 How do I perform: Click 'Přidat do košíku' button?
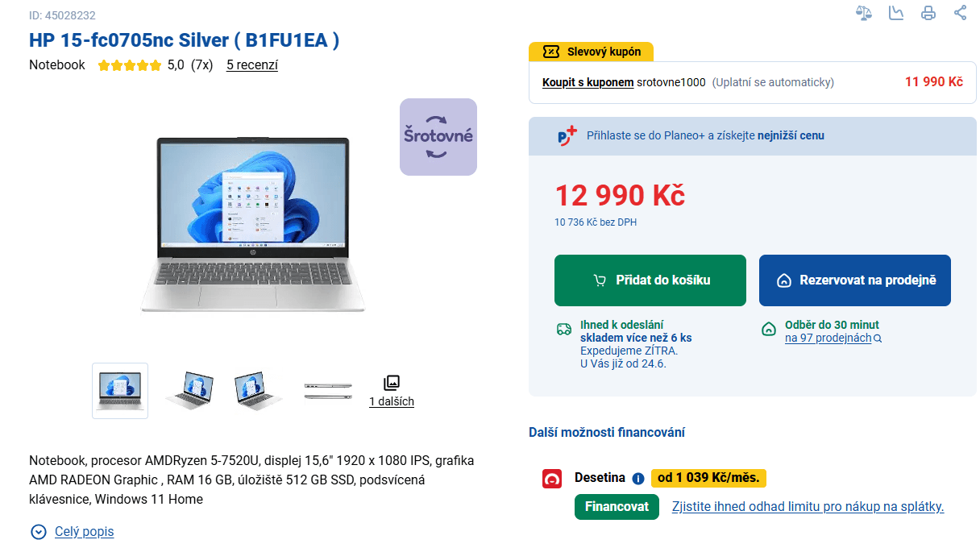pyautogui.click(x=650, y=280)
